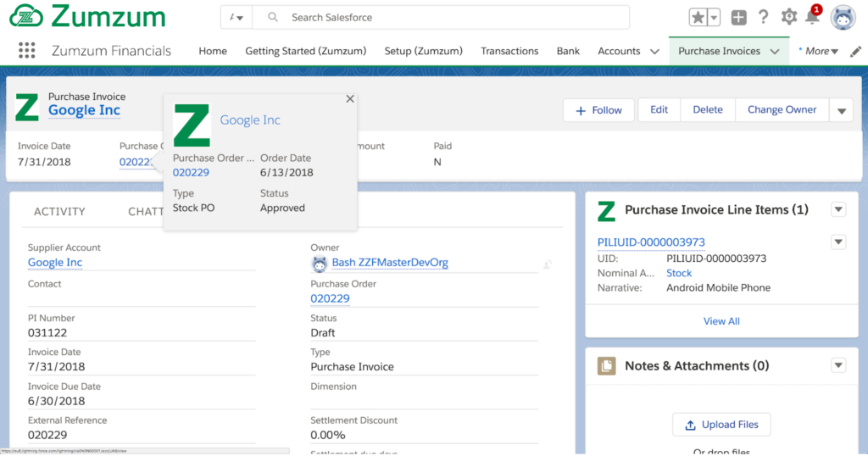This screenshot has height=456, width=868.
Task: Click narrative text Android Mobile Phone
Action: 718,288
